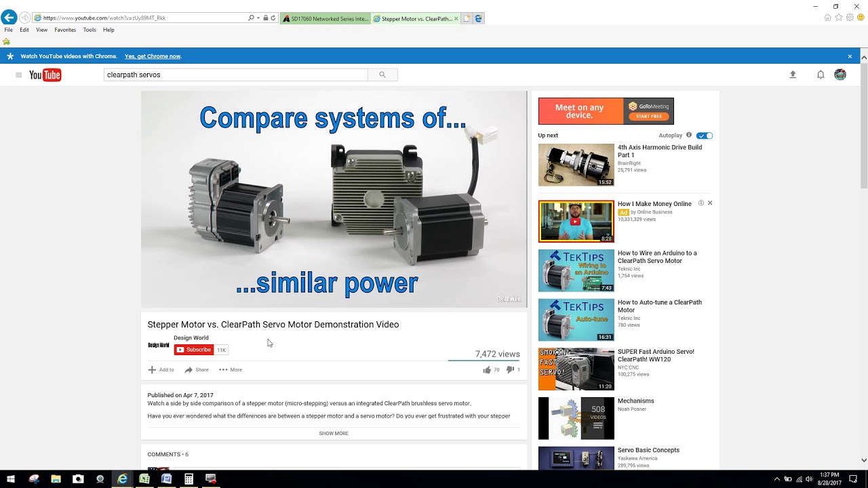Click the YouTube search input field

coord(235,75)
